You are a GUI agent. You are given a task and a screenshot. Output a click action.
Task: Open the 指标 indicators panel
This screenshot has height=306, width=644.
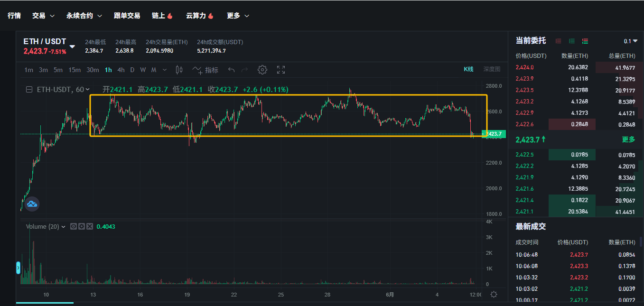coord(205,70)
